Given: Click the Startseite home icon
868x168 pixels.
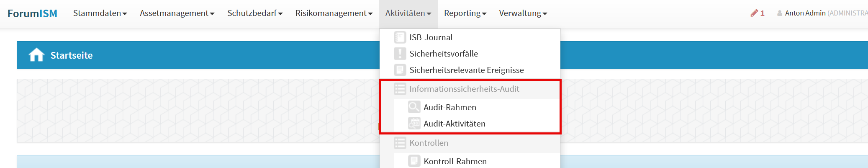Looking at the screenshot, I should point(36,55).
